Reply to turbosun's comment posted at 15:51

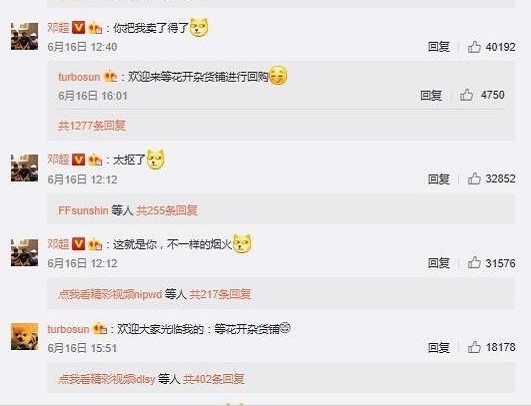[439, 347]
